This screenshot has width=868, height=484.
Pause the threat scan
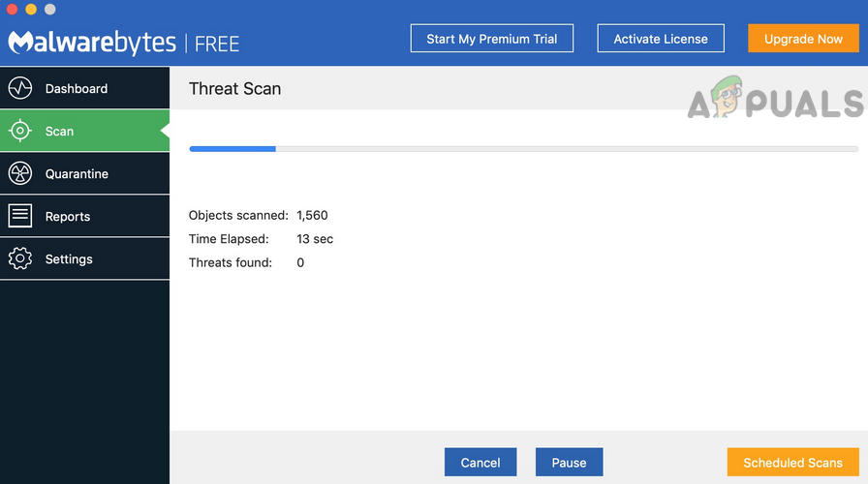pyautogui.click(x=569, y=462)
